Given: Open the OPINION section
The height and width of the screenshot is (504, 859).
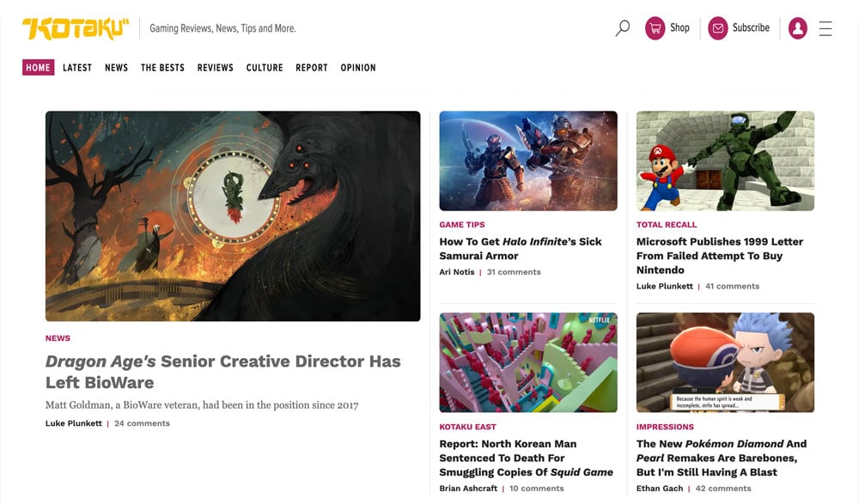Looking at the screenshot, I should (358, 67).
